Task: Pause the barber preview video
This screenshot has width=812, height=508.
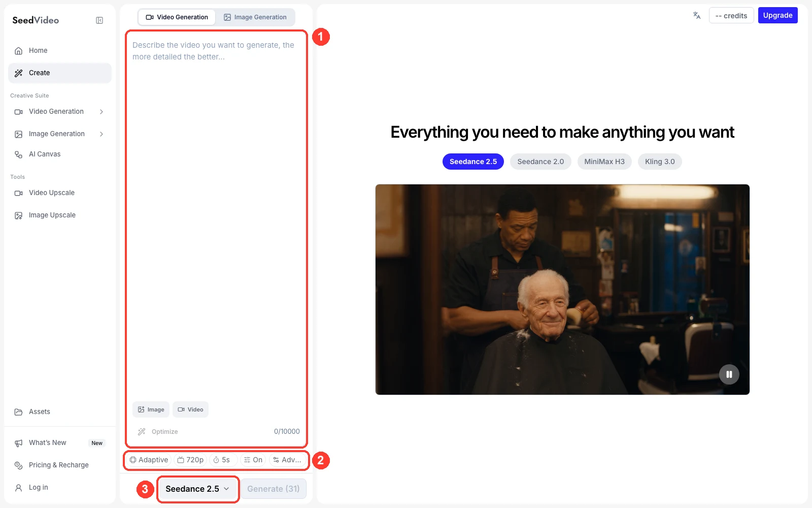Action: point(729,374)
